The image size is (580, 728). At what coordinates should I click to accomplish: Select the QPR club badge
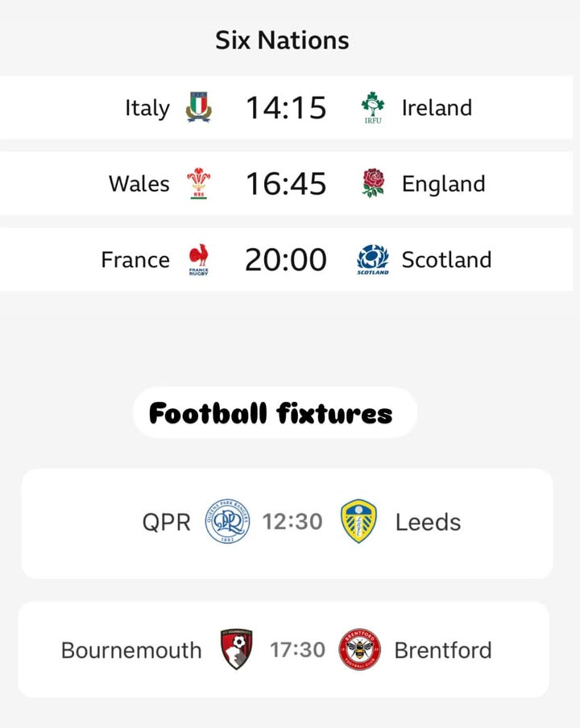click(227, 521)
